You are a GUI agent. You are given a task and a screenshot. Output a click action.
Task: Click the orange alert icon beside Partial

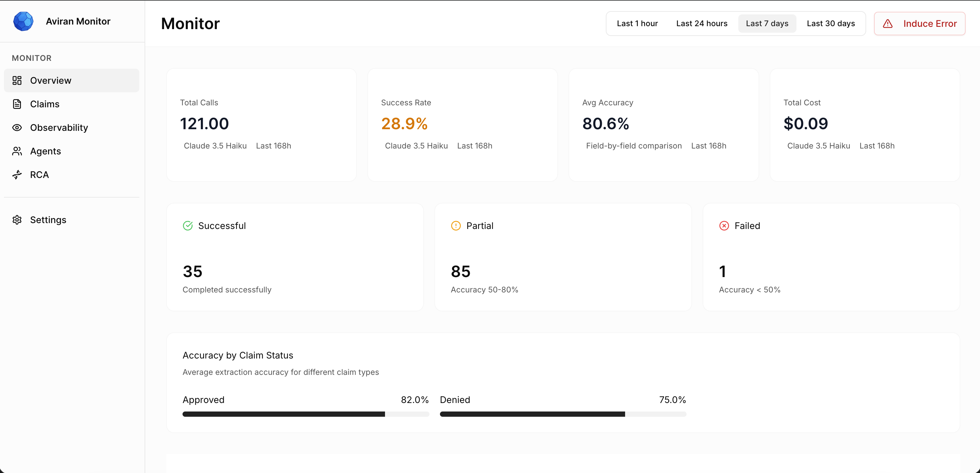point(456,226)
